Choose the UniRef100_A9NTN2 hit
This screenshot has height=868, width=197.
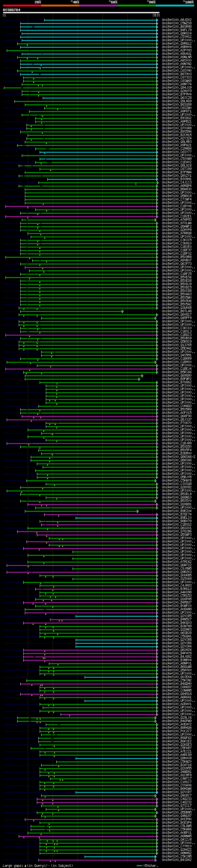tap(177, 64)
